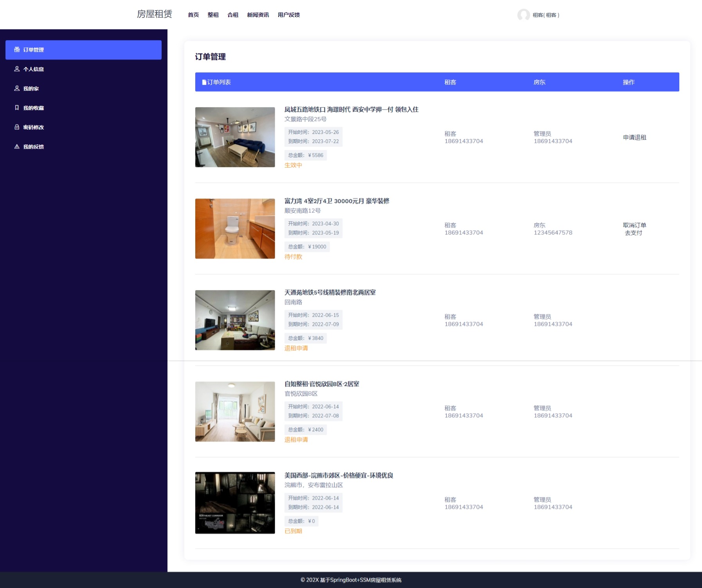This screenshot has height=588, width=702.
Task: Open 个人信息 in the sidebar
Action: (x=83, y=69)
